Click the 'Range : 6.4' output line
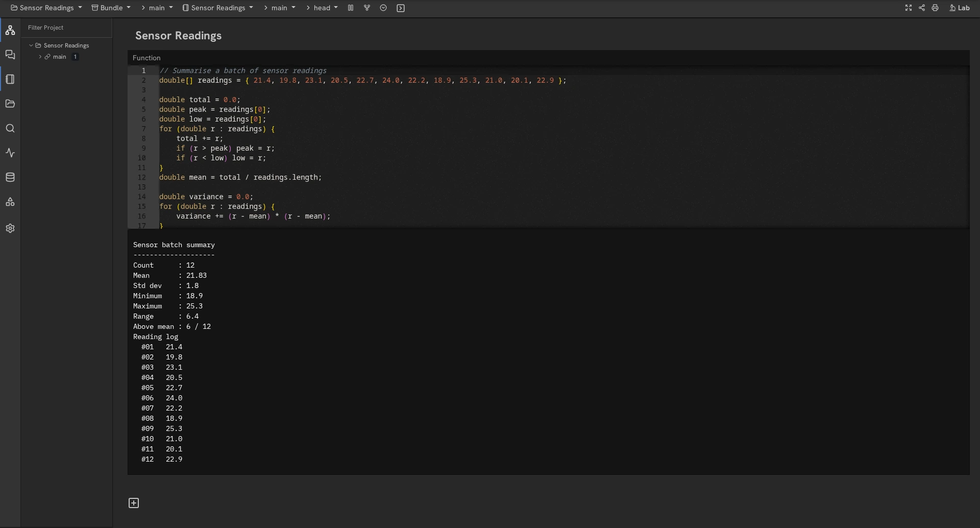980x528 pixels. pyautogui.click(x=166, y=317)
